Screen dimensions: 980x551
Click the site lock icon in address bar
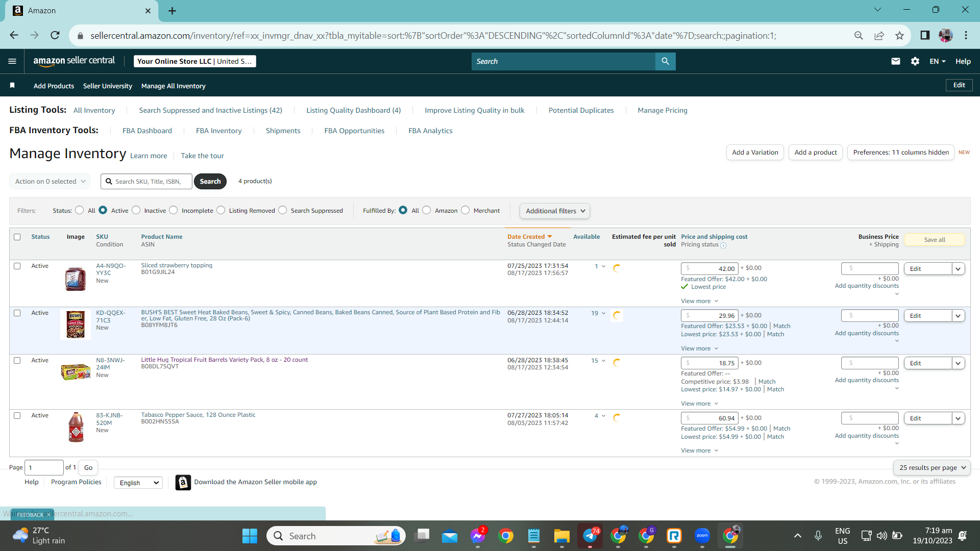tap(80, 36)
